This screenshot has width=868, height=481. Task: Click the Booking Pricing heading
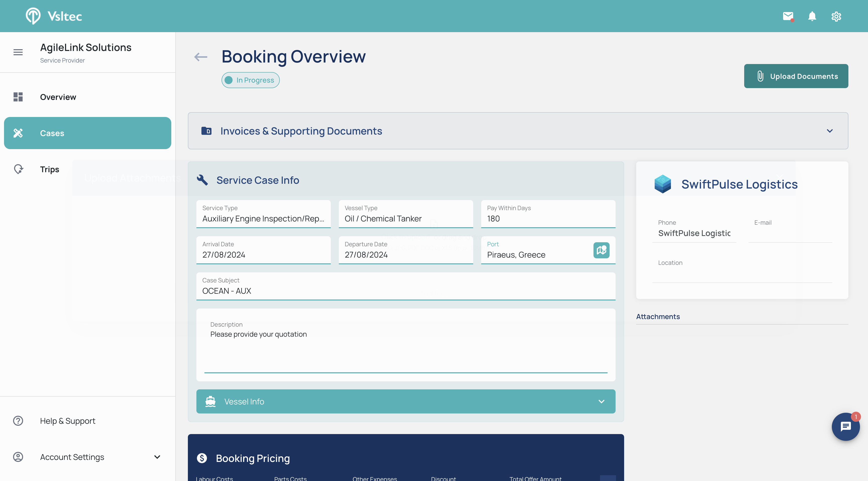click(253, 458)
